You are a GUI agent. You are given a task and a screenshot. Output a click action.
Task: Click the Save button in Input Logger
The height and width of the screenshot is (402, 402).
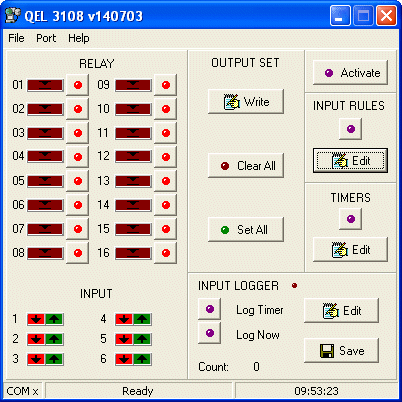click(x=342, y=351)
